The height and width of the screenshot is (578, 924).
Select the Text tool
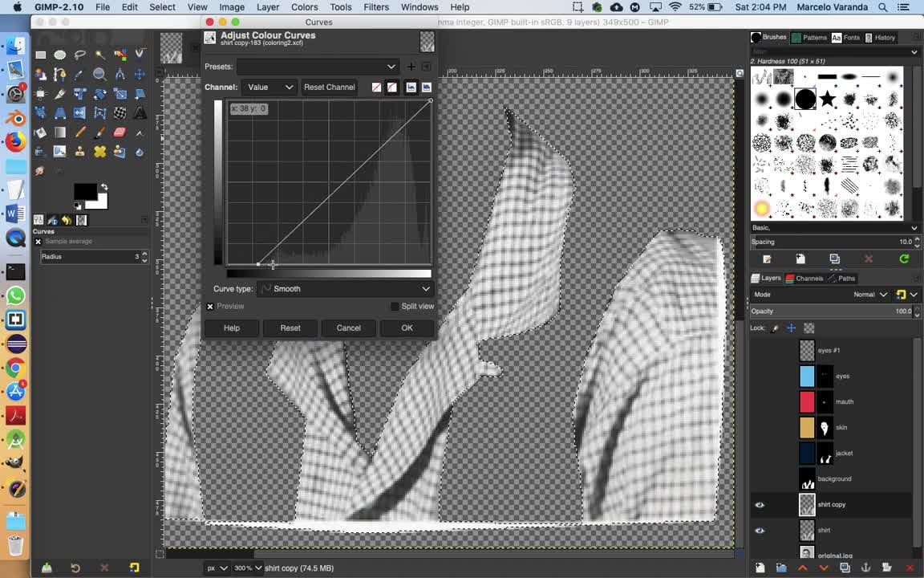point(140,112)
